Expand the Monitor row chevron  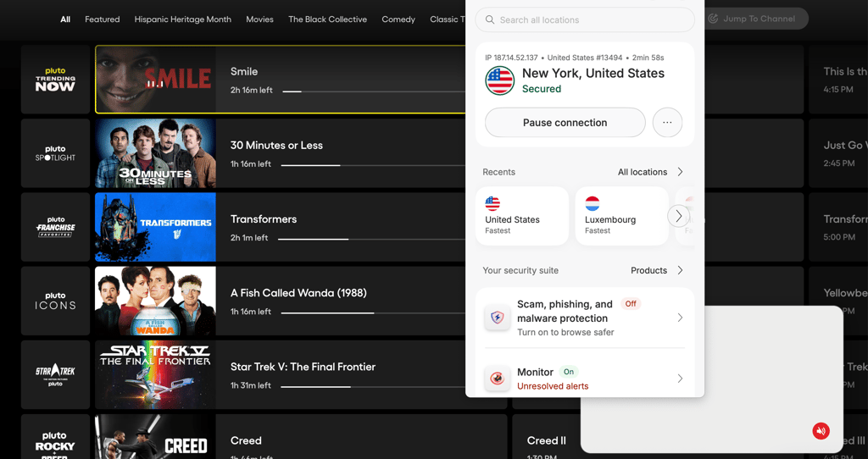click(680, 379)
